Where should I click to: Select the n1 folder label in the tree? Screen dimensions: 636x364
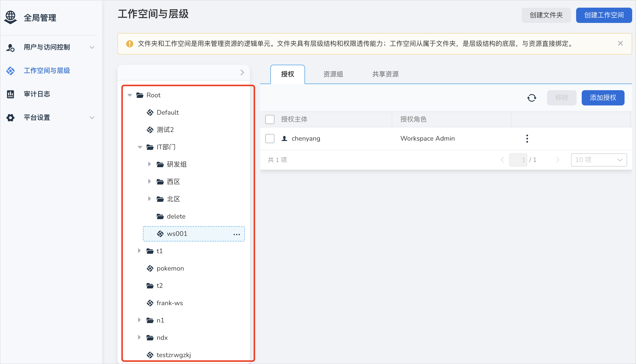pyautogui.click(x=160, y=320)
